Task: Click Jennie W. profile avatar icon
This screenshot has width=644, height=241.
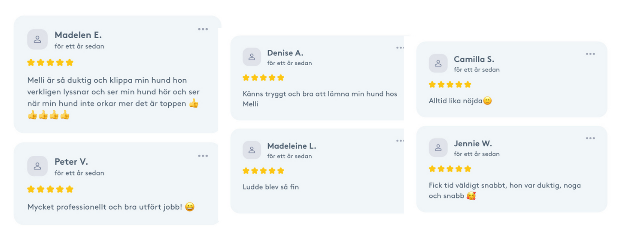Action: [438, 148]
